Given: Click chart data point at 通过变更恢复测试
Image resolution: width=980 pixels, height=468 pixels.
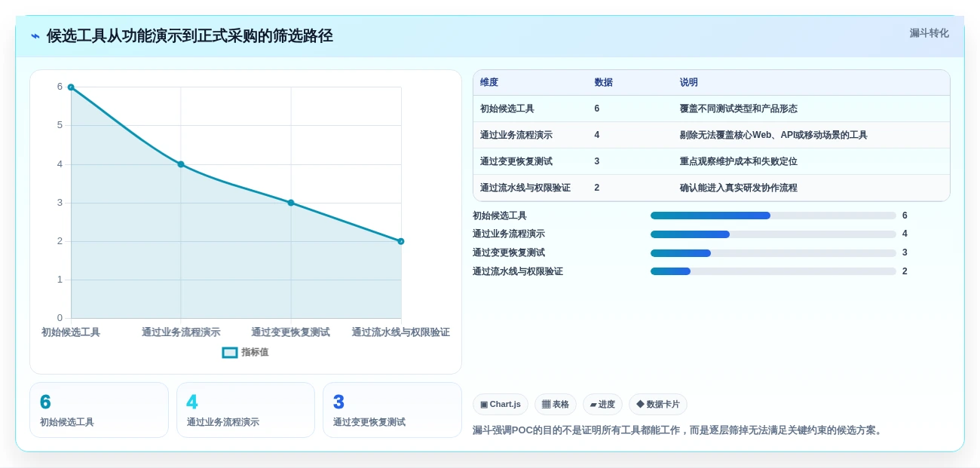Looking at the screenshot, I should (x=291, y=203).
